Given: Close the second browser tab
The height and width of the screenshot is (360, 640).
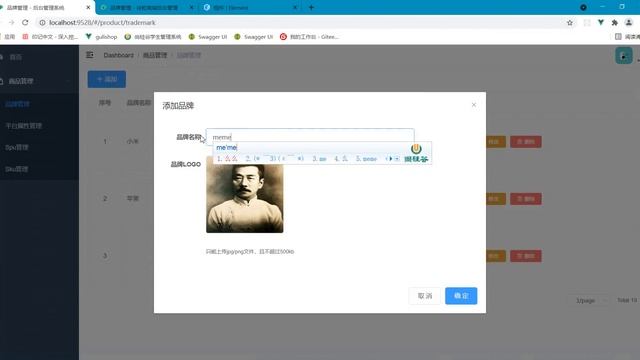Looking at the screenshot, I should point(191,7).
